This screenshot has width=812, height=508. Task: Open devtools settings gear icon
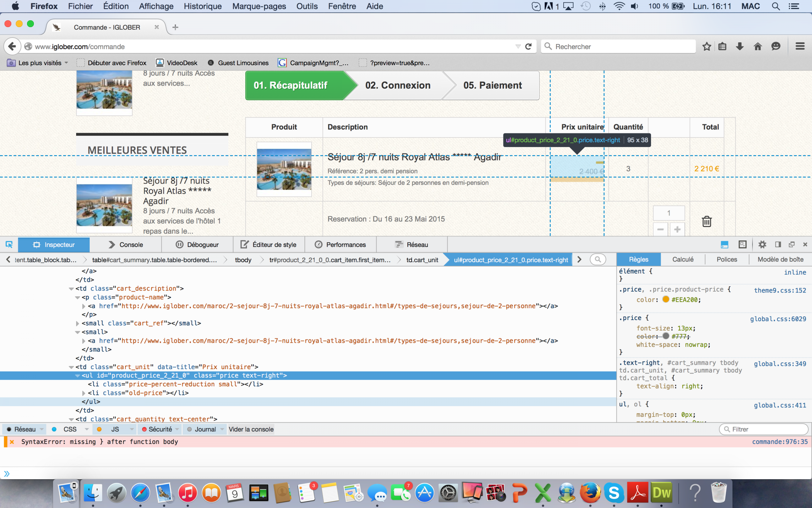pos(762,245)
